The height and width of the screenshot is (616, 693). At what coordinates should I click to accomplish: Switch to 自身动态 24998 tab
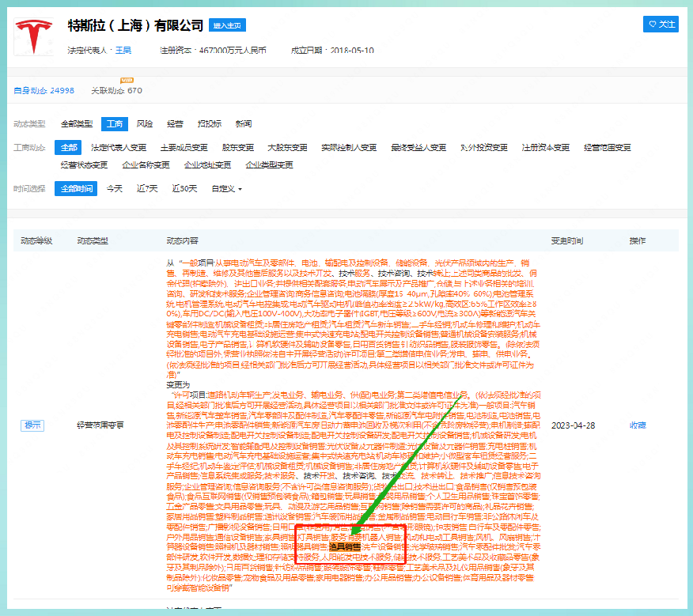tap(44, 91)
